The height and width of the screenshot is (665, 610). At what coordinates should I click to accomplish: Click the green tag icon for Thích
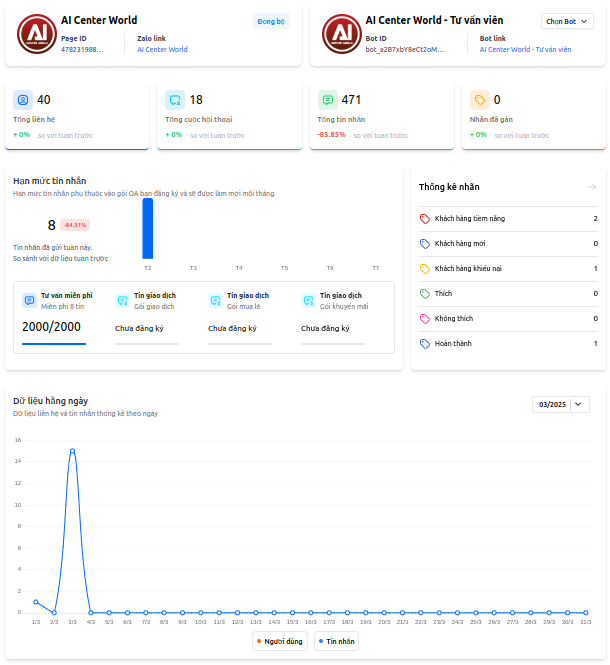[x=425, y=293]
